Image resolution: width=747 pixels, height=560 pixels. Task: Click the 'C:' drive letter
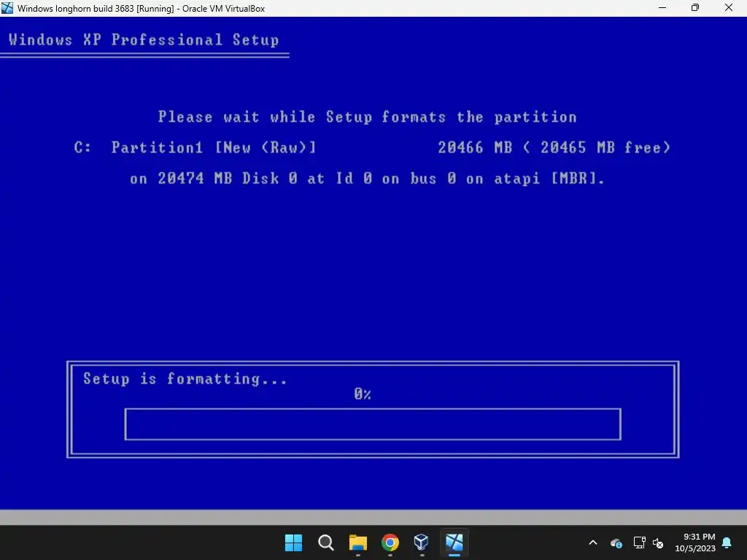pyautogui.click(x=82, y=147)
